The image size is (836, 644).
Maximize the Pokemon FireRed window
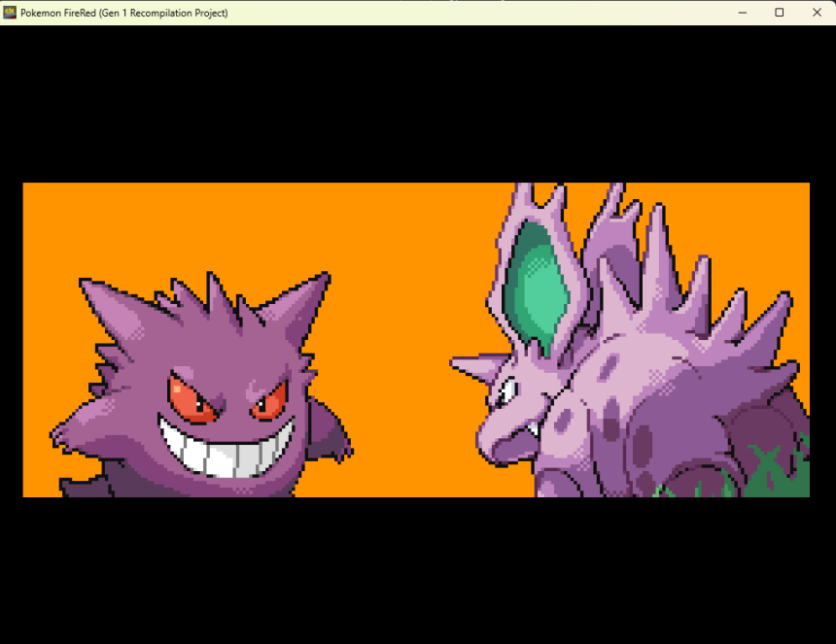click(779, 13)
